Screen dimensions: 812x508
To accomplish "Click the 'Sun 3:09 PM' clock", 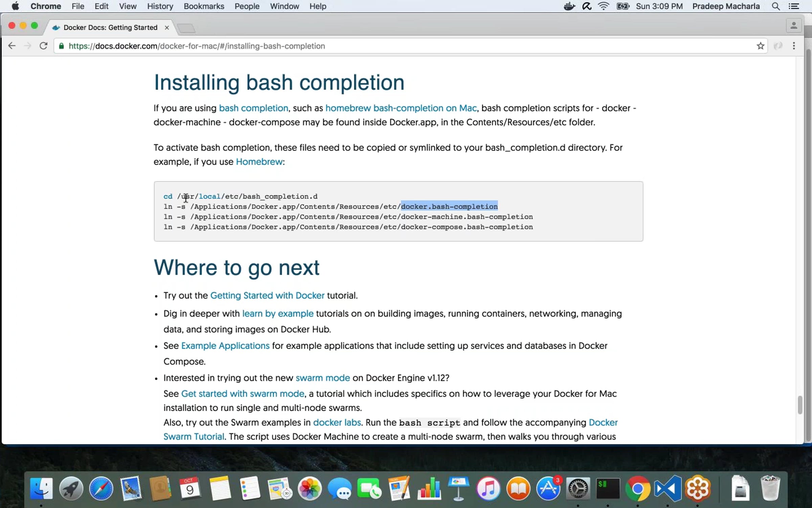I will (x=659, y=6).
